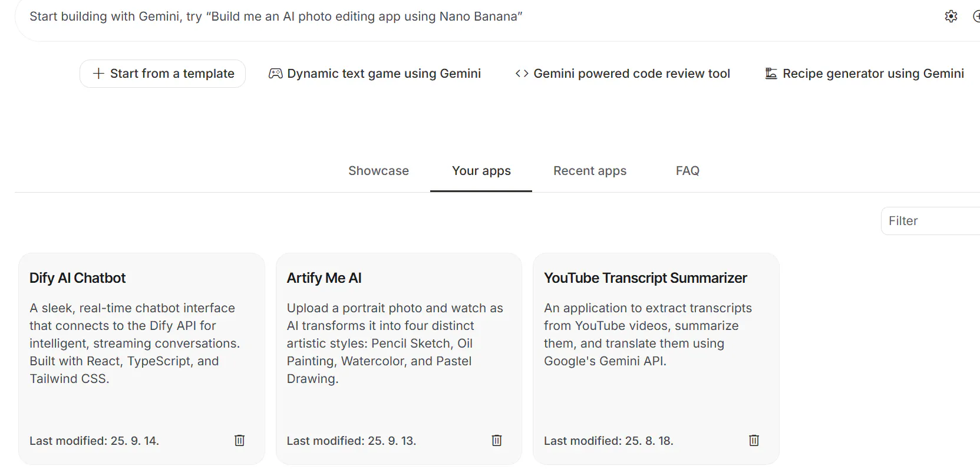Delete the Dify AI Chatbot app
This screenshot has height=469, width=980.
(x=239, y=440)
